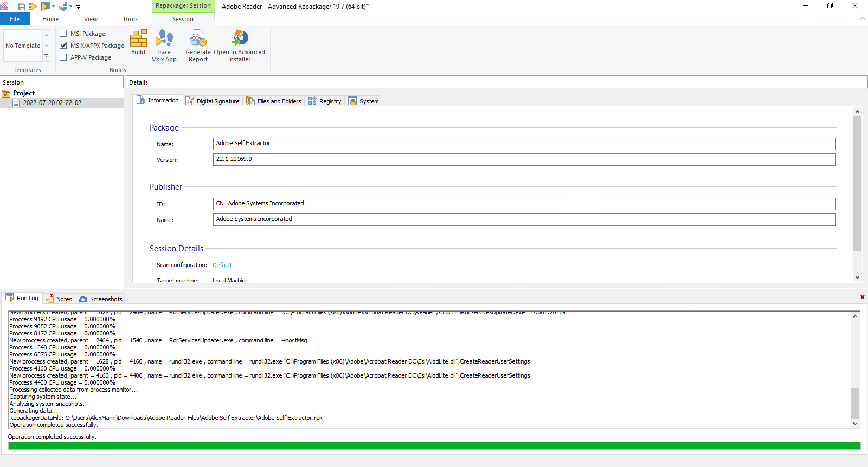
Task: Enable the MSI Package checkbox
Action: click(x=63, y=34)
